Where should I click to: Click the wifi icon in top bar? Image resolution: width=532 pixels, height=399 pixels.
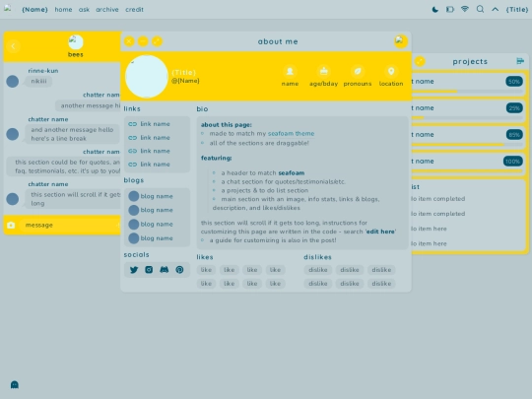pos(465,9)
